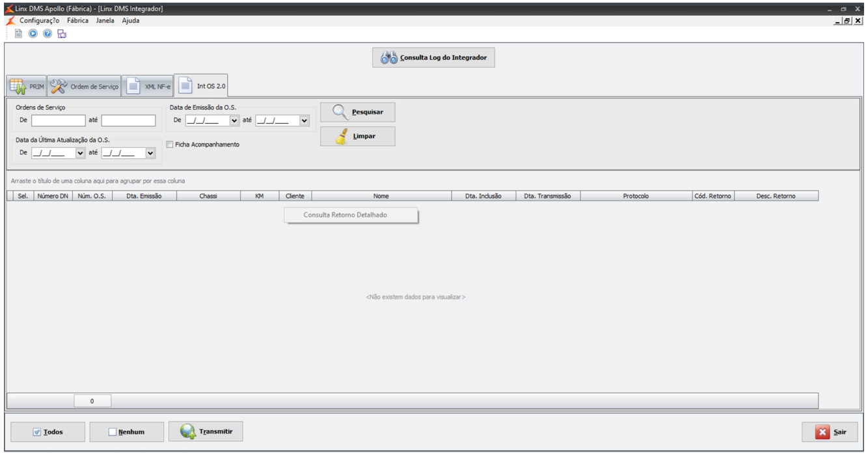Click the Nenhum button to deselect all

pos(127,432)
